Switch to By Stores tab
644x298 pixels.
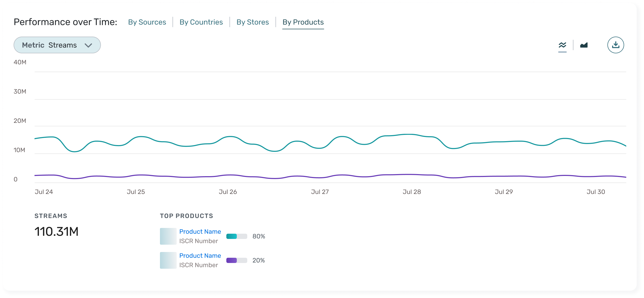[x=252, y=22]
